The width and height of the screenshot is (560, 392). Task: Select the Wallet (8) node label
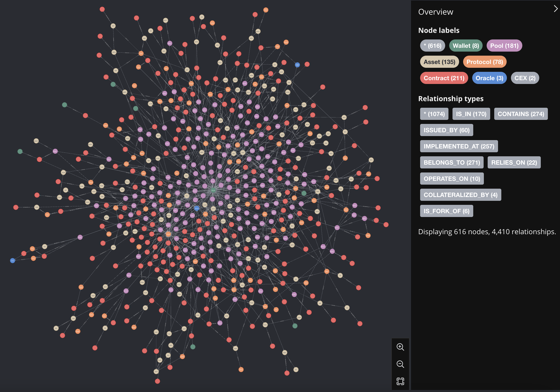coord(466,46)
